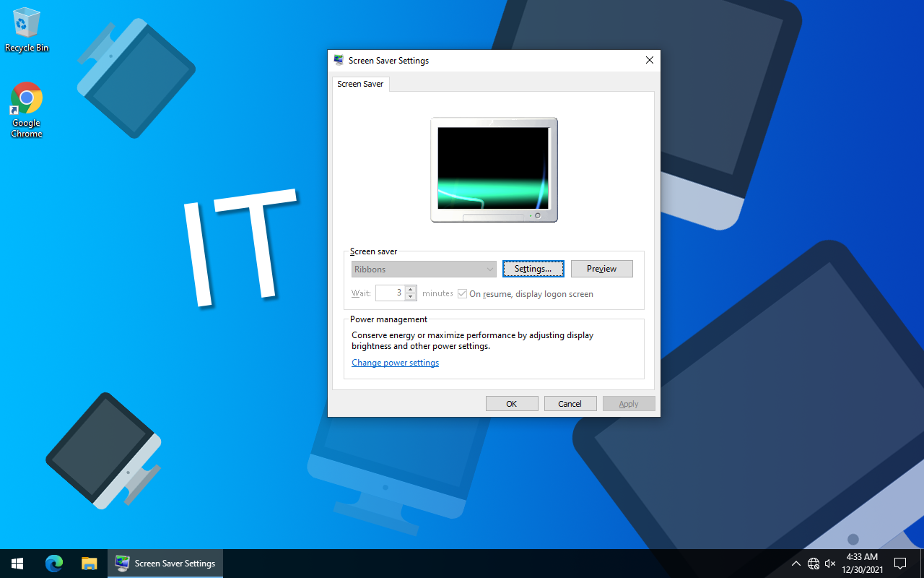Open the notification center icon
The width and height of the screenshot is (924, 578).
pyautogui.click(x=900, y=564)
